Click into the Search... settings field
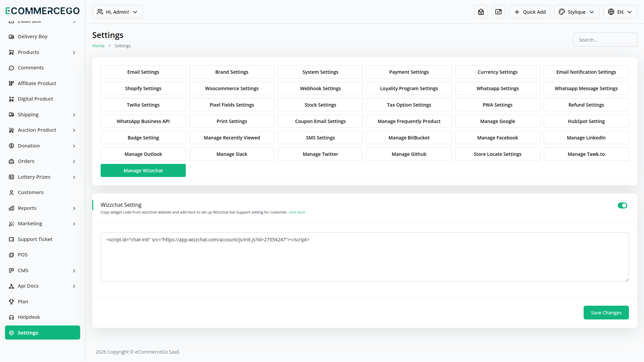Screen dimensions: 644x362 [x=605, y=40]
